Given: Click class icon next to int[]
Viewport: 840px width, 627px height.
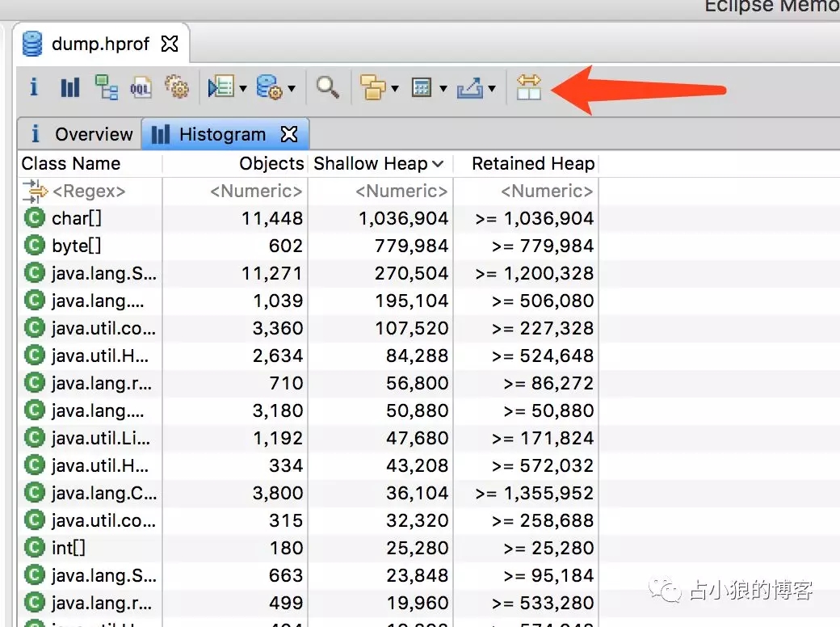Looking at the screenshot, I should (x=34, y=548).
